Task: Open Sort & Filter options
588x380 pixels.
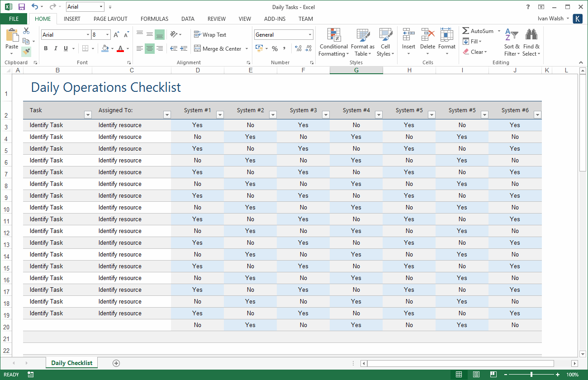Action: [x=511, y=42]
